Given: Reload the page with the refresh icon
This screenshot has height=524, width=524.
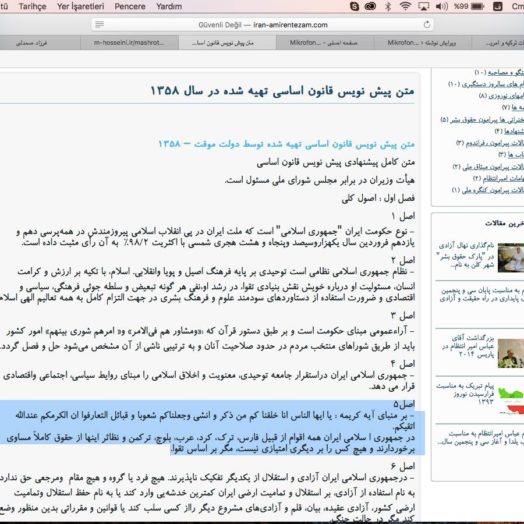Looking at the screenshot, I should tap(427, 24).
